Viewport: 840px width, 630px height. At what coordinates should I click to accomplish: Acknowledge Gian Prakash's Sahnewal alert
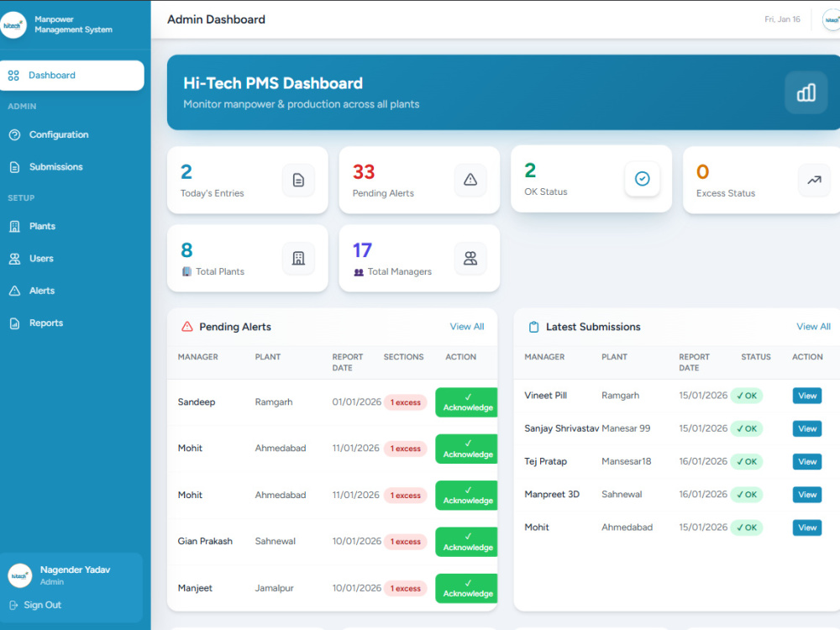[x=466, y=542]
